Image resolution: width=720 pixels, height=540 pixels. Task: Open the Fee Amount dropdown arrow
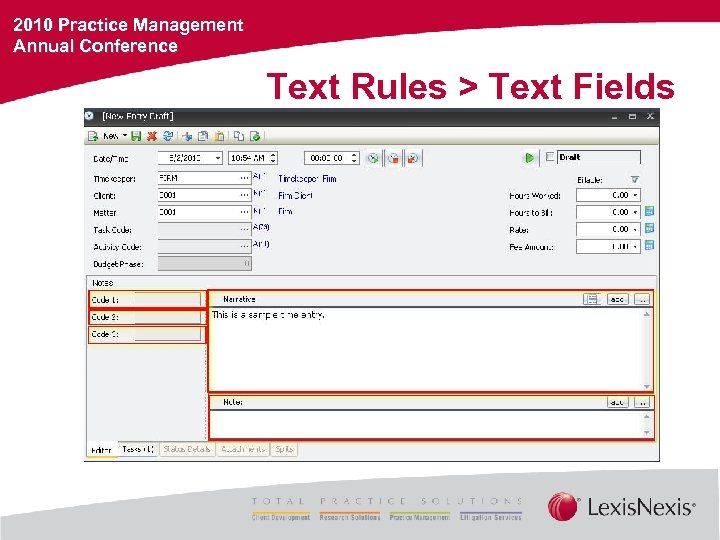635,246
